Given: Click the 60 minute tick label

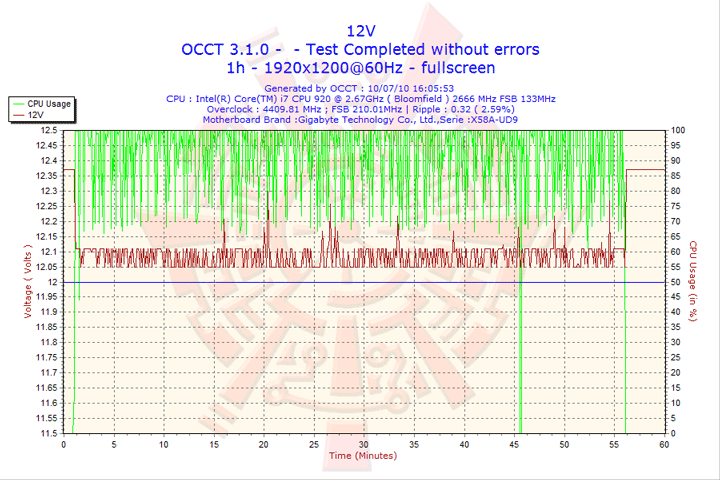Looking at the screenshot, I should point(664,445).
